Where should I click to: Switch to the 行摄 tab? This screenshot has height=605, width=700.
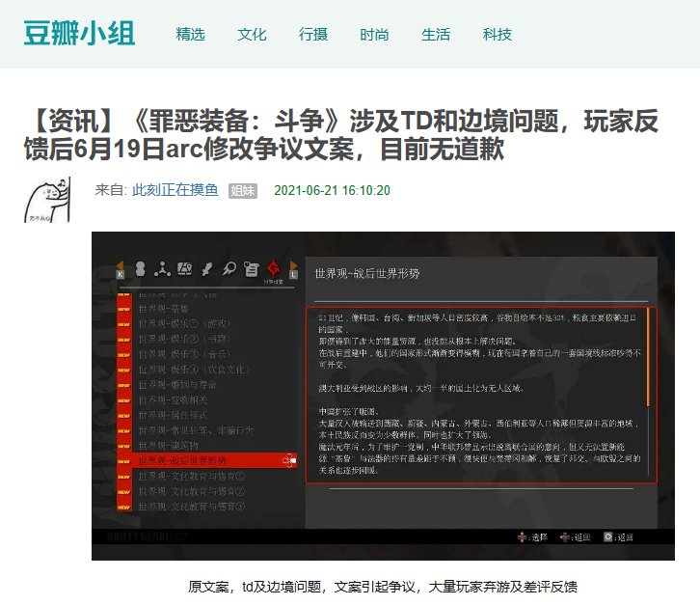(313, 35)
